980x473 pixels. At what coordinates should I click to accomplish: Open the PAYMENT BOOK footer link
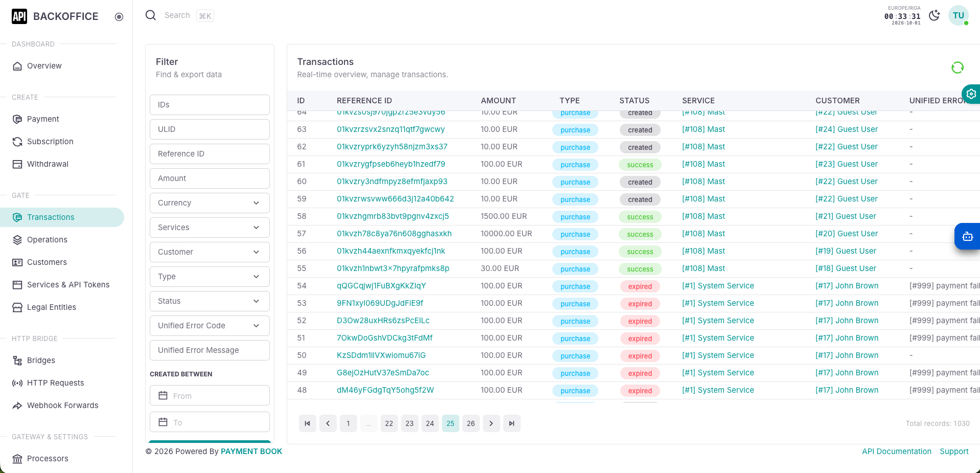pos(251,452)
